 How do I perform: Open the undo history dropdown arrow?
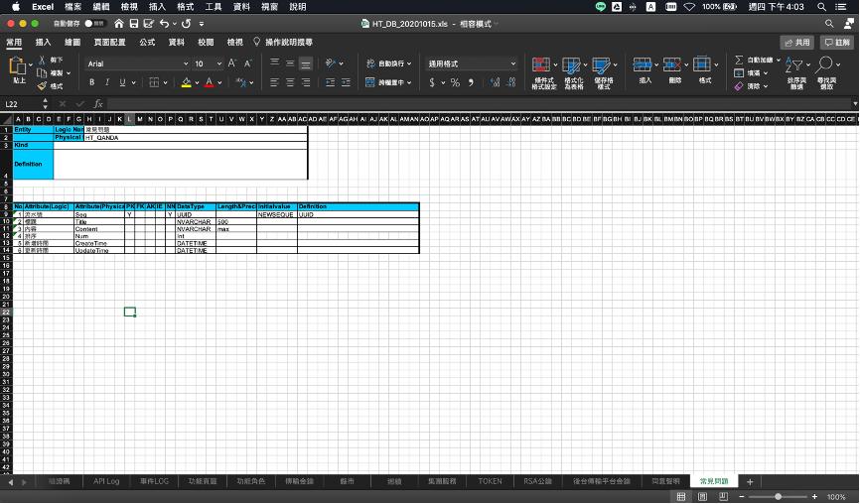coord(175,24)
